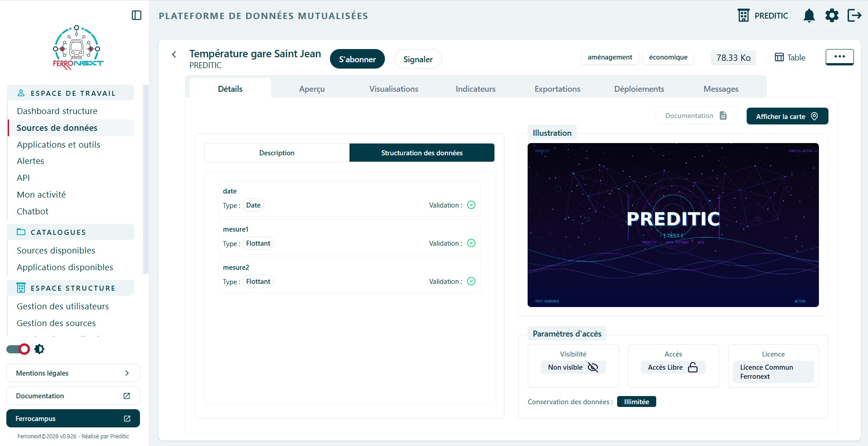Open settings gear icon
The image size is (868, 446).
tap(832, 15)
